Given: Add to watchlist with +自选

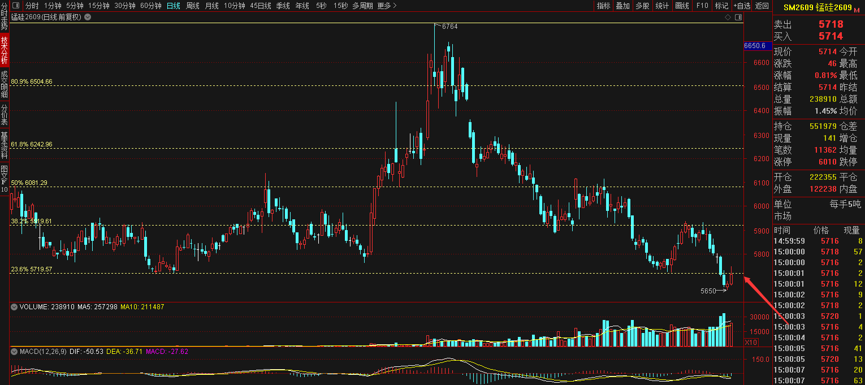Looking at the screenshot, I should [742, 6].
